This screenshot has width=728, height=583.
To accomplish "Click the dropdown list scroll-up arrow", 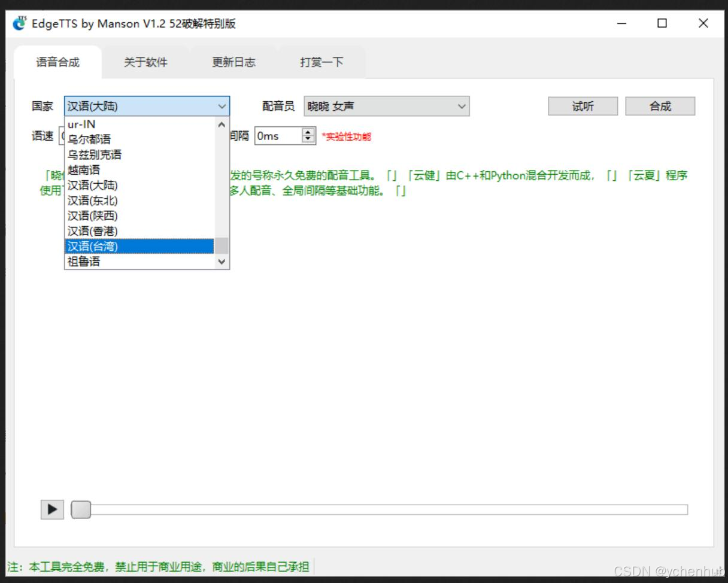I will pyautogui.click(x=222, y=125).
